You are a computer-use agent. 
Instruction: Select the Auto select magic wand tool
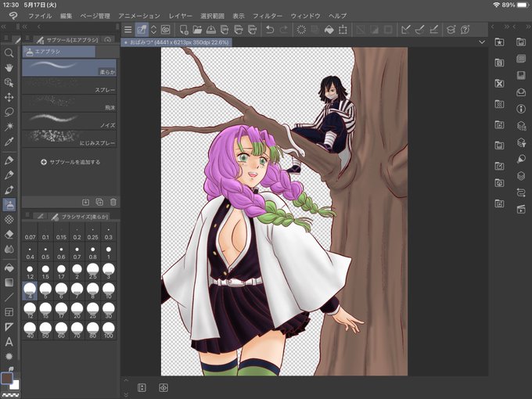9,127
